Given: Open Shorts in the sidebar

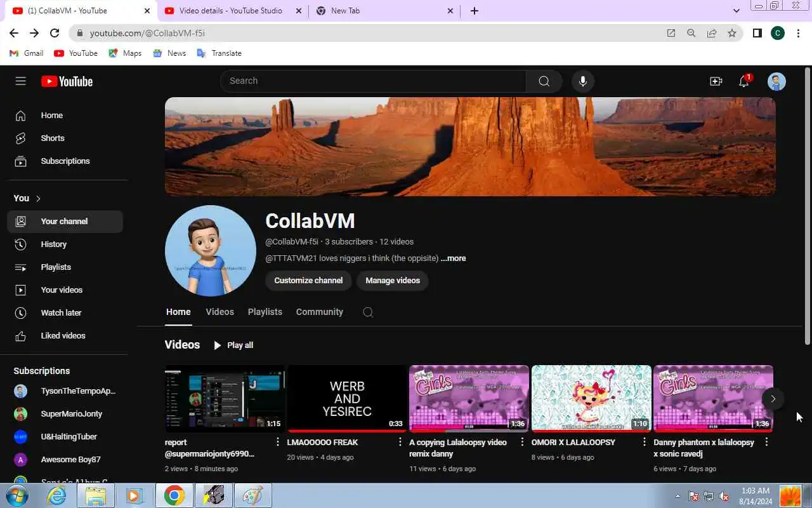Looking at the screenshot, I should 65,138.
